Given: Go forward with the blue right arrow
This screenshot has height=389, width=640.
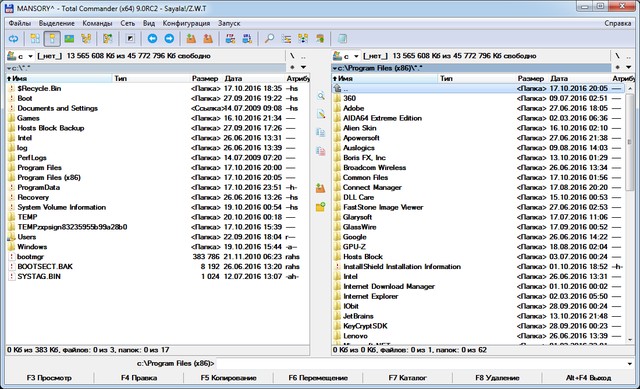Looking at the screenshot, I should pos(169,39).
